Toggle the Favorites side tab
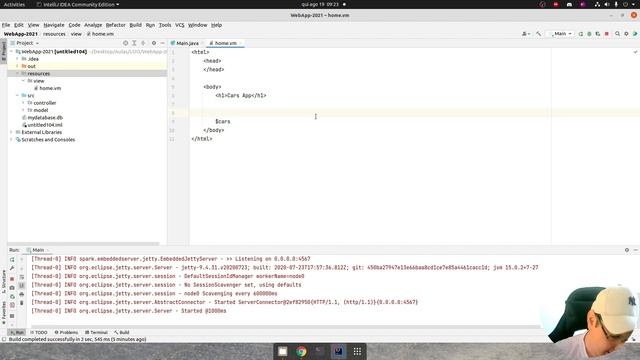The image size is (640, 360). point(4,313)
